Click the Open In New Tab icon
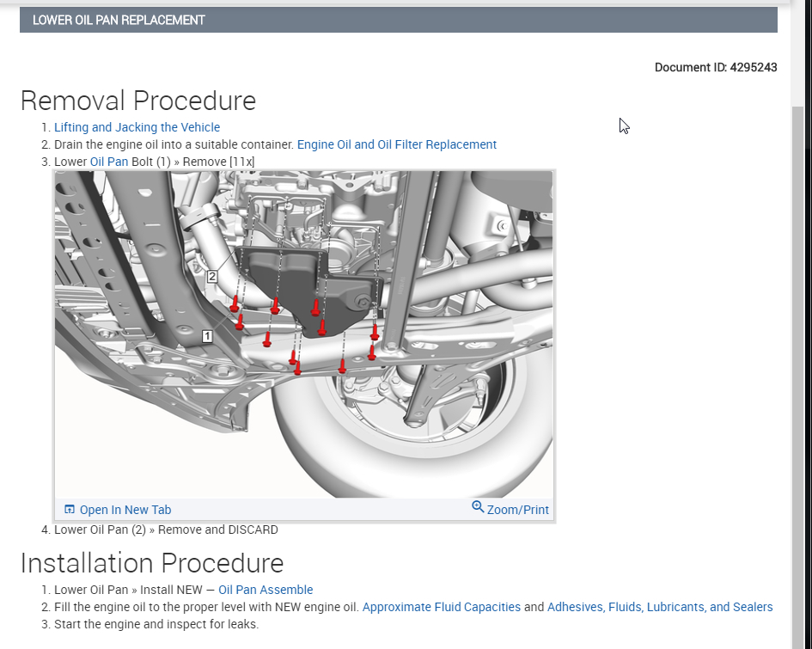The image size is (812, 649). pos(70,509)
